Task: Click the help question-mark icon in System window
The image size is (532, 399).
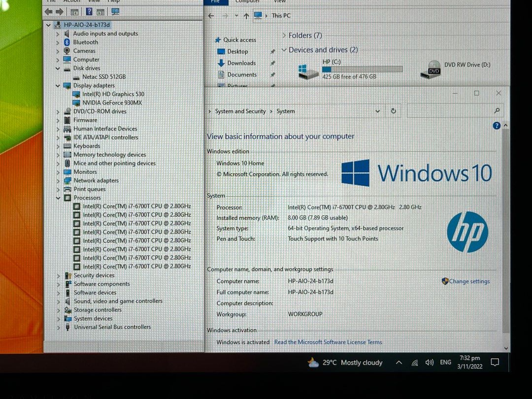Action: click(497, 126)
